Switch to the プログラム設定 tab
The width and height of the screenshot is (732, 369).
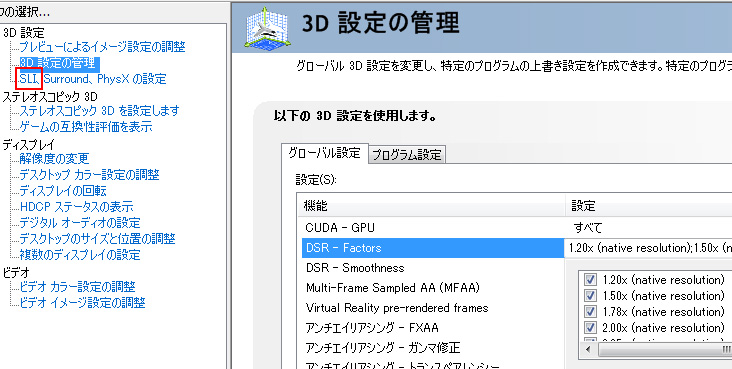(407, 155)
